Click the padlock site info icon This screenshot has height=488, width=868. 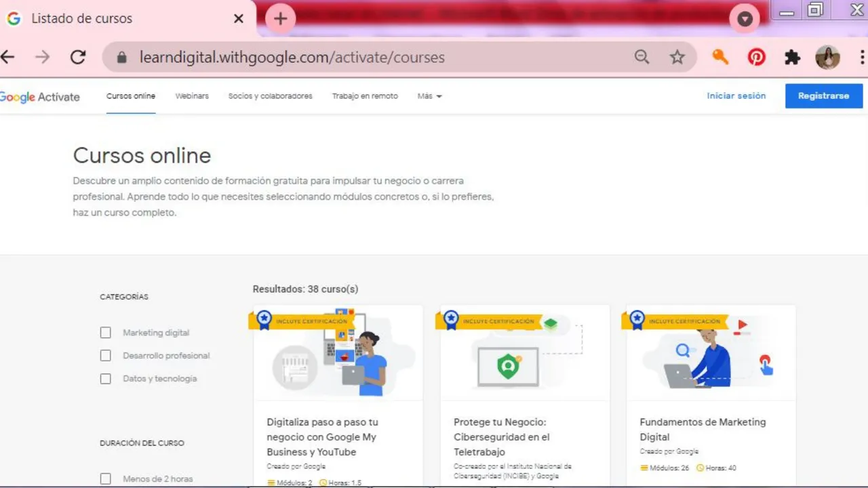coord(122,58)
